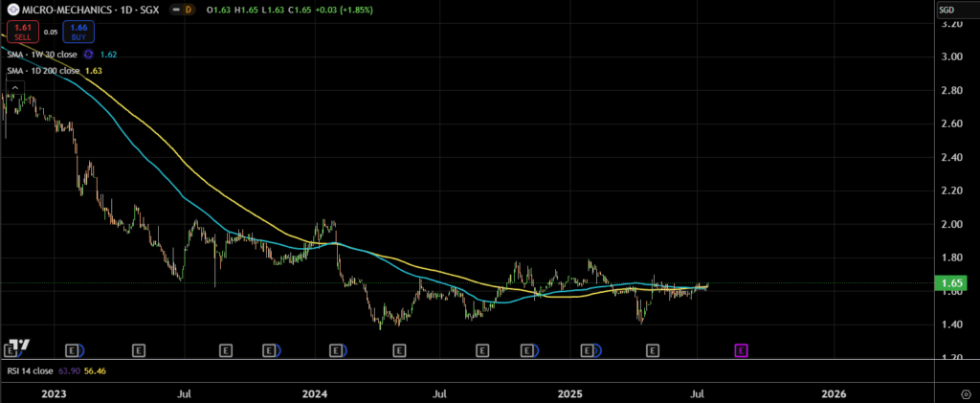This screenshot has height=403, width=980.
Task: Click the TradingView logo on the chart
Action: coord(18,345)
